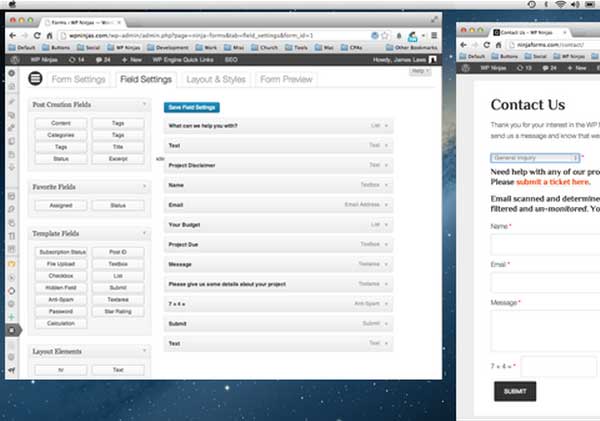Go back in the WP admin browser window

click(13, 36)
